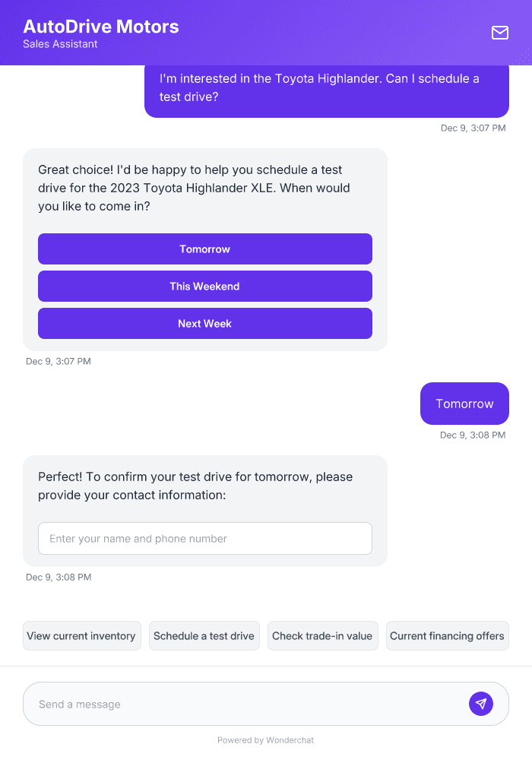Click the "Schedule a test drive" chip
The height and width of the screenshot is (760, 532).
(204, 635)
